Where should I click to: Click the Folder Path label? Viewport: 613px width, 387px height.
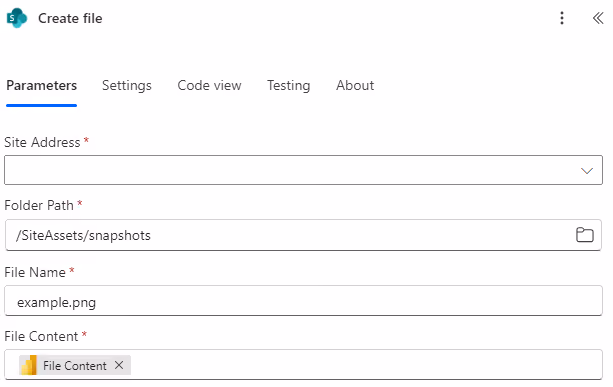coord(39,205)
